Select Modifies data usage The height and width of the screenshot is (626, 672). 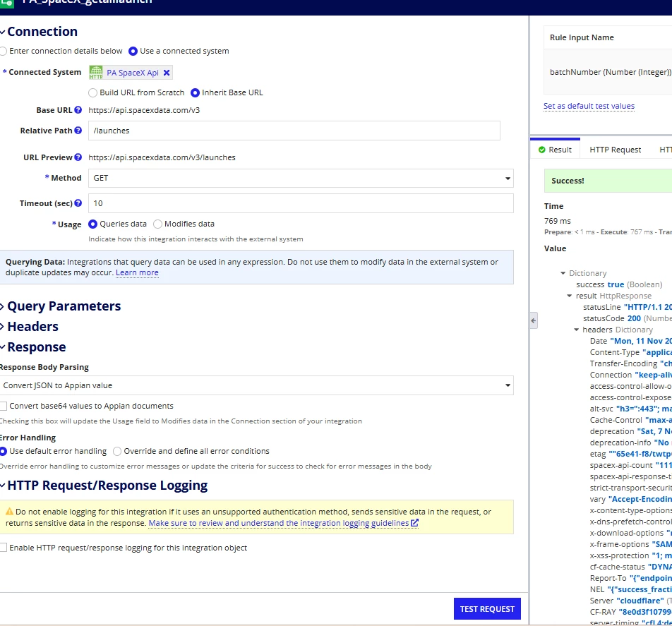157,224
